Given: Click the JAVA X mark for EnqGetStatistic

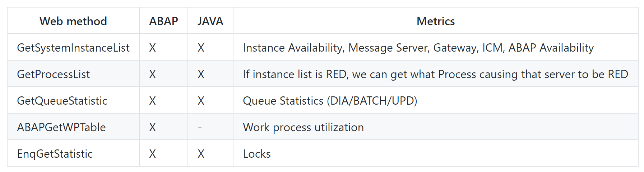Looking at the screenshot, I should pos(201,154).
